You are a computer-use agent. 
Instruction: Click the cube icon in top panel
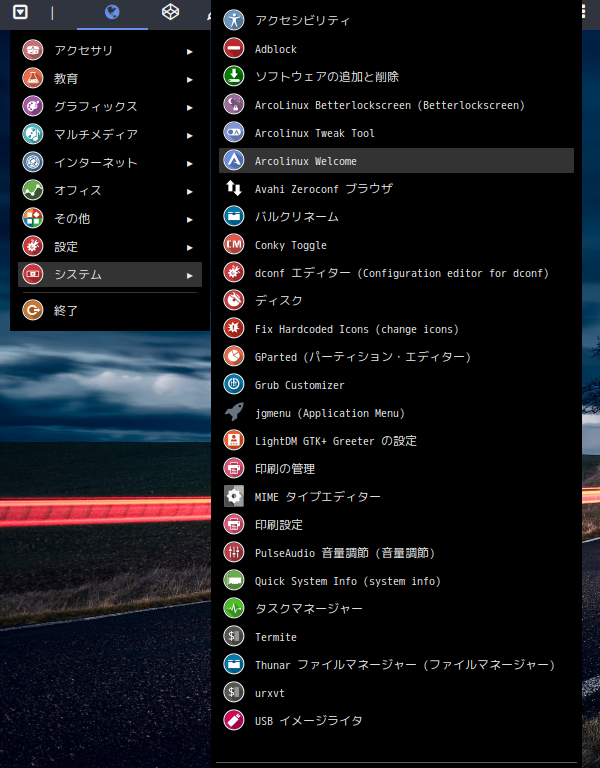170,12
